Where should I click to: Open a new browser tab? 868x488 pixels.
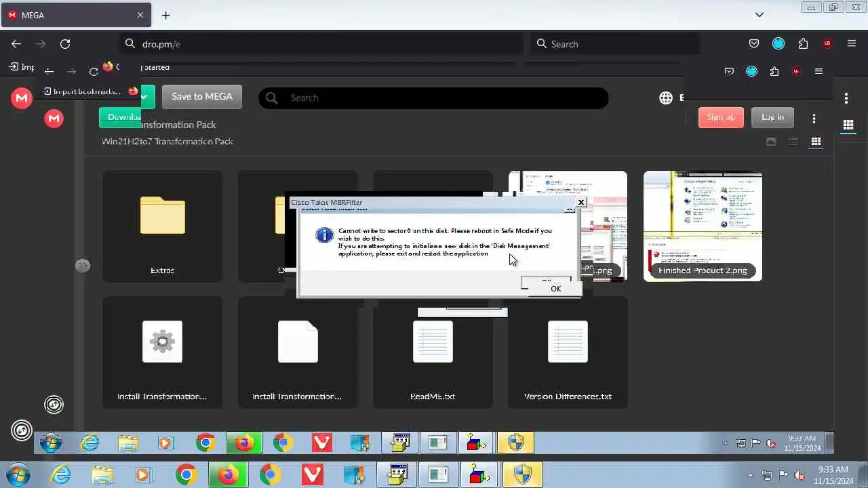click(165, 15)
